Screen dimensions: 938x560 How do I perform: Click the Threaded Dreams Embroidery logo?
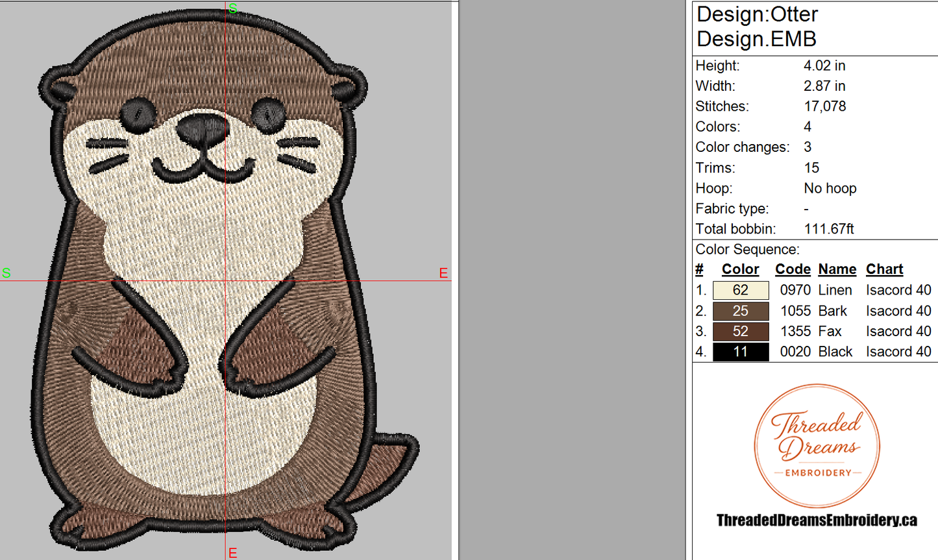(x=817, y=446)
